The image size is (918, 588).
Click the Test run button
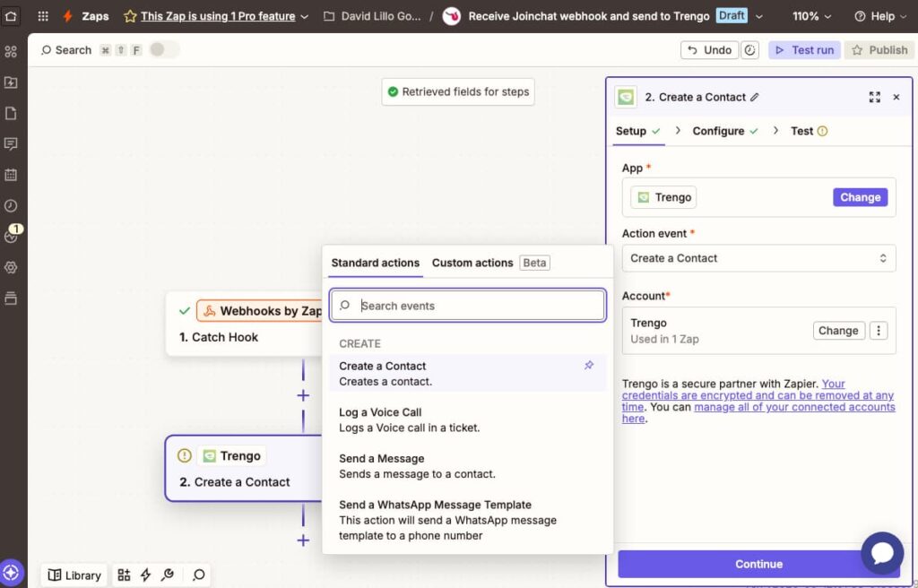click(804, 50)
